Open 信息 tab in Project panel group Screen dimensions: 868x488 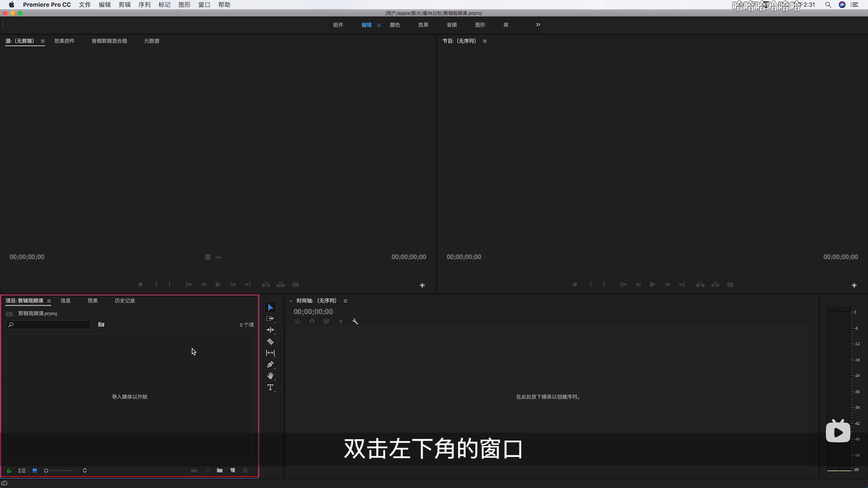coord(66,301)
